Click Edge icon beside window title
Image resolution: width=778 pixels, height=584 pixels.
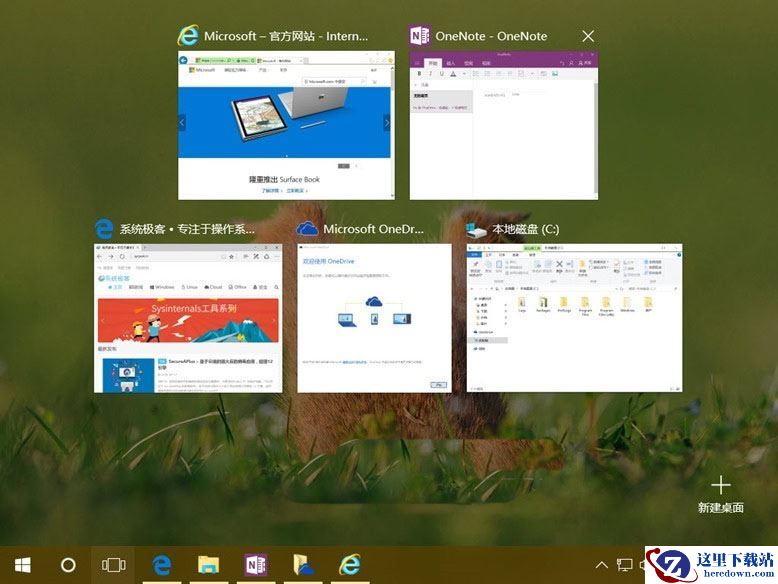pos(104,229)
